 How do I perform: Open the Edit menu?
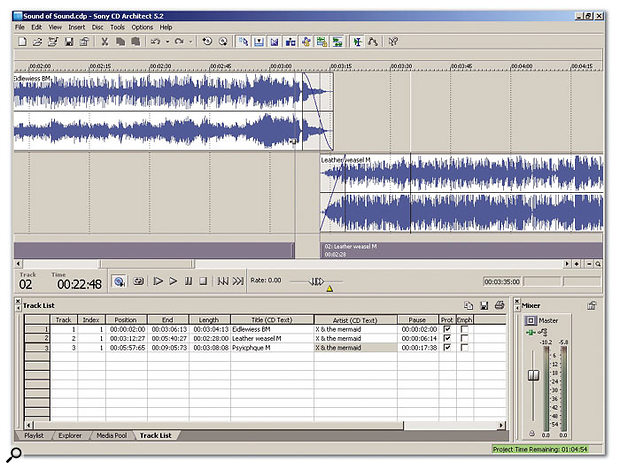(36, 27)
